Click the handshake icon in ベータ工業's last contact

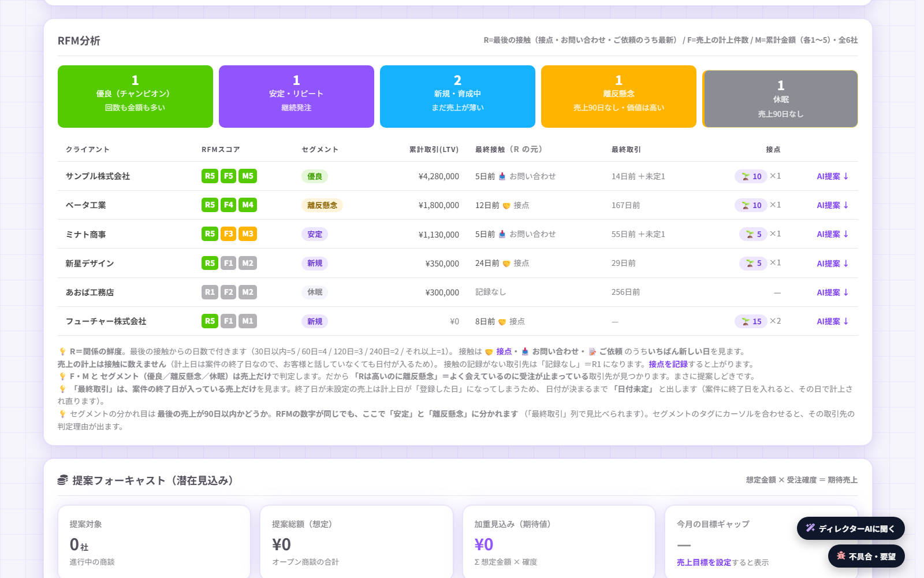(x=506, y=205)
